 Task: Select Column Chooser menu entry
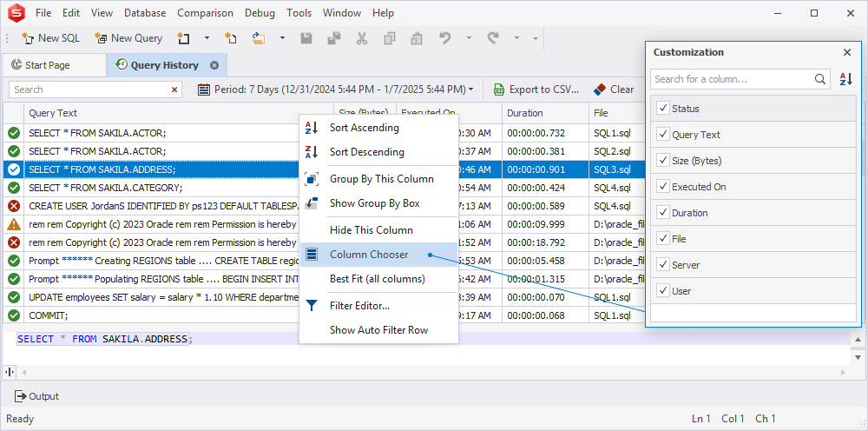click(x=378, y=255)
